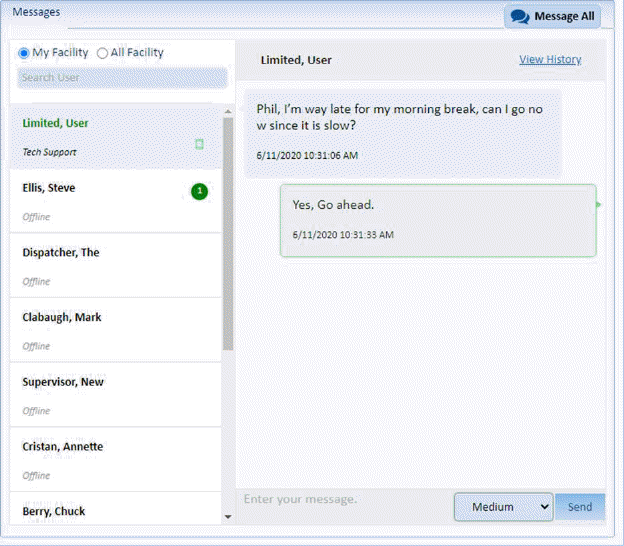Viewport: 624px width, 546px height.
Task: Open the Medium priority dropdown
Action: 503,507
